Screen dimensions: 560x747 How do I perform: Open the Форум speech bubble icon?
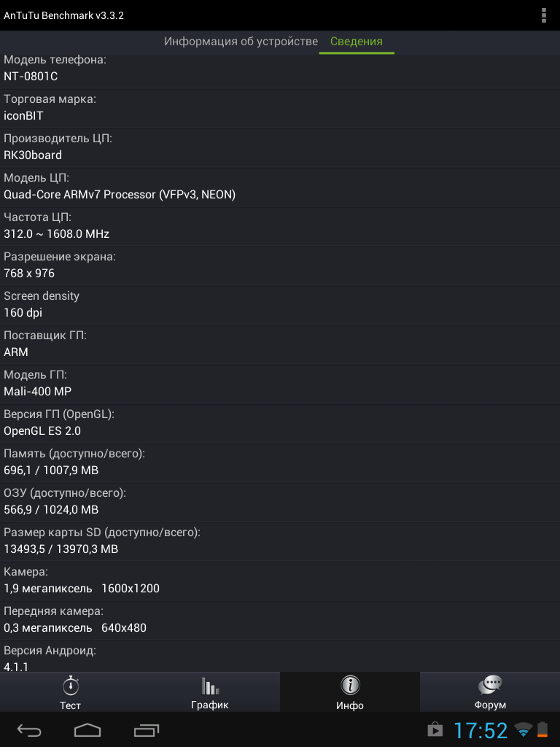[490, 686]
